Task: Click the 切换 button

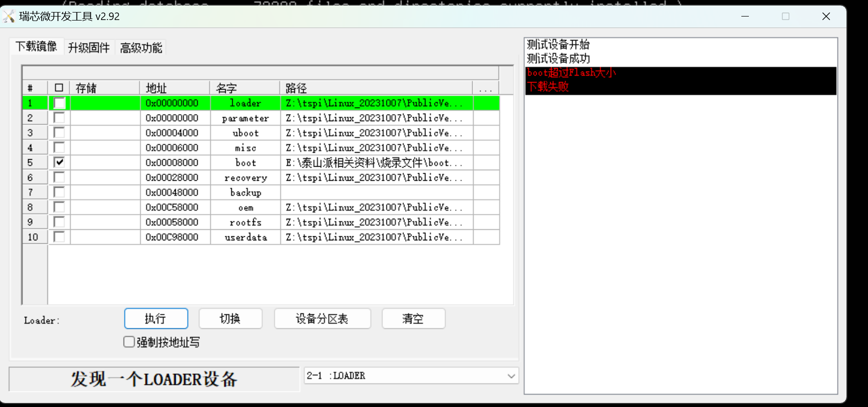Action: 230,319
